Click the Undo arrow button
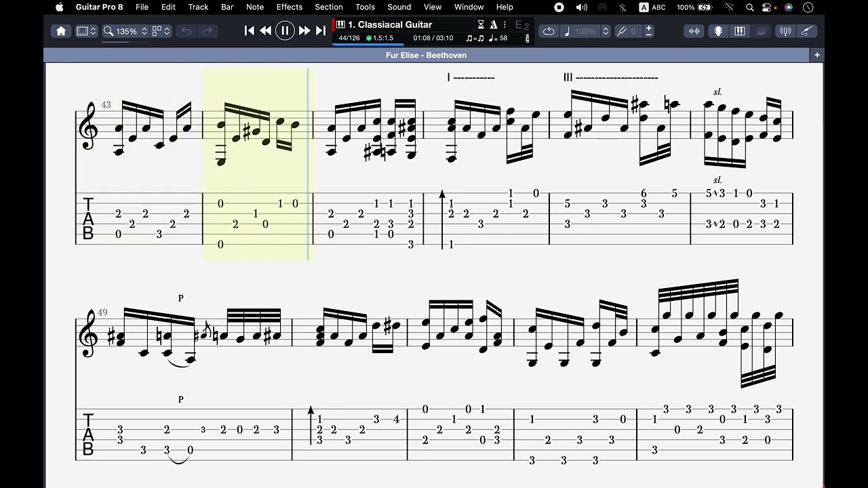The width and height of the screenshot is (868, 488). 186,31
